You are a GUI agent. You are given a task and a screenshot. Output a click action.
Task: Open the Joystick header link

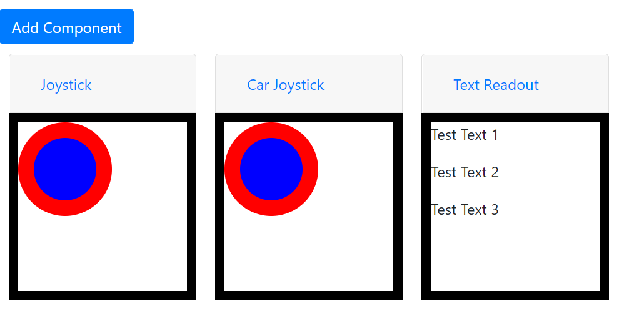(x=66, y=85)
